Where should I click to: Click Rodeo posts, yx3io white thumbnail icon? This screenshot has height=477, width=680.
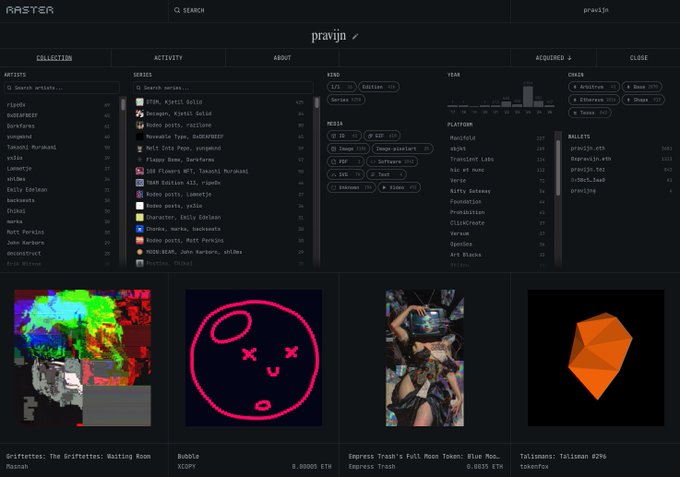140,206
